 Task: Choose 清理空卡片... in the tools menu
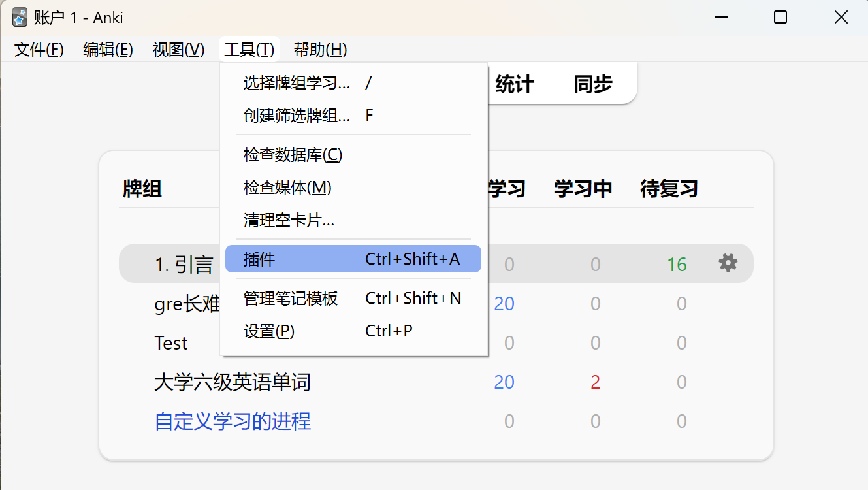coord(289,220)
